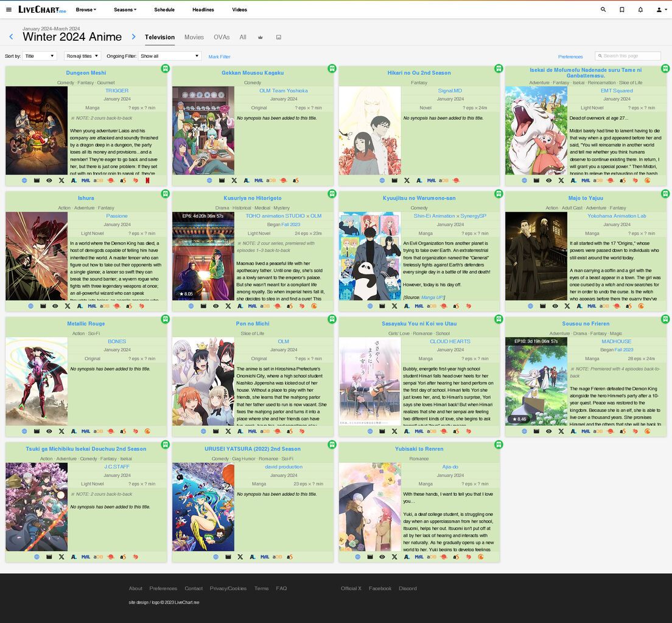The height and width of the screenshot is (623, 672).
Task: Open AniDB link for Kyuujitsu no Warumono-san
Action: (431, 306)
